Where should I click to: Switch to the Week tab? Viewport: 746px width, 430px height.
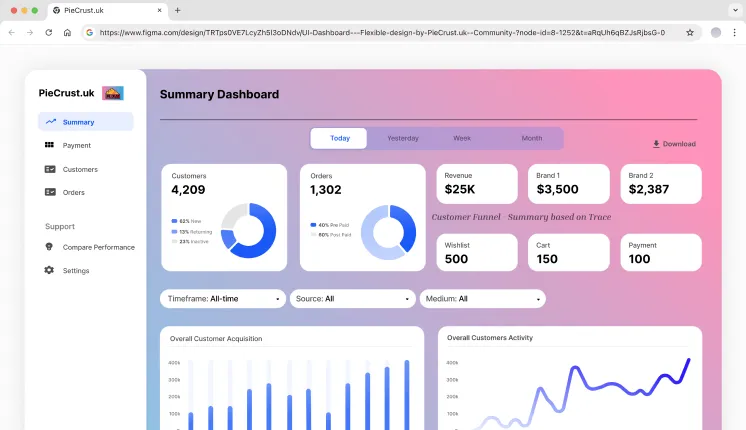(462, 138)
